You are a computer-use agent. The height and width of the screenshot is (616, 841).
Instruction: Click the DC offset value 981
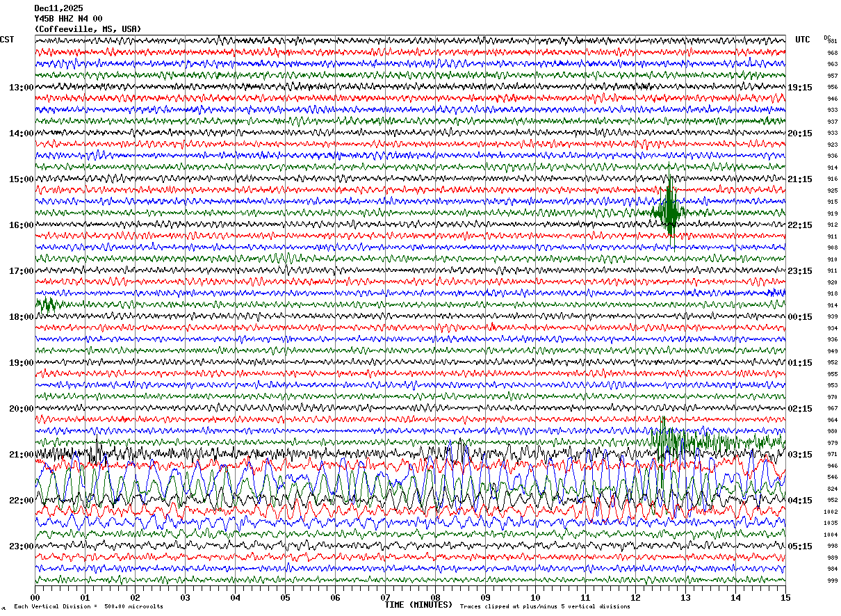(x=832, y=41)
